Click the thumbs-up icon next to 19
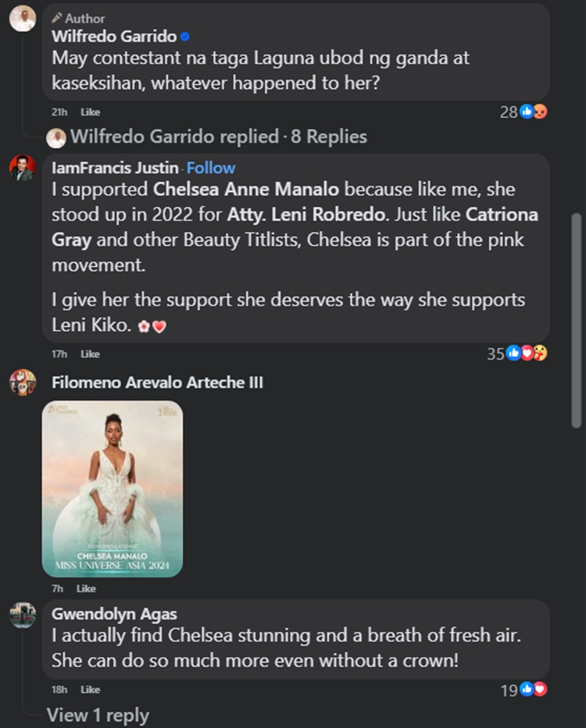 [526, 689]
